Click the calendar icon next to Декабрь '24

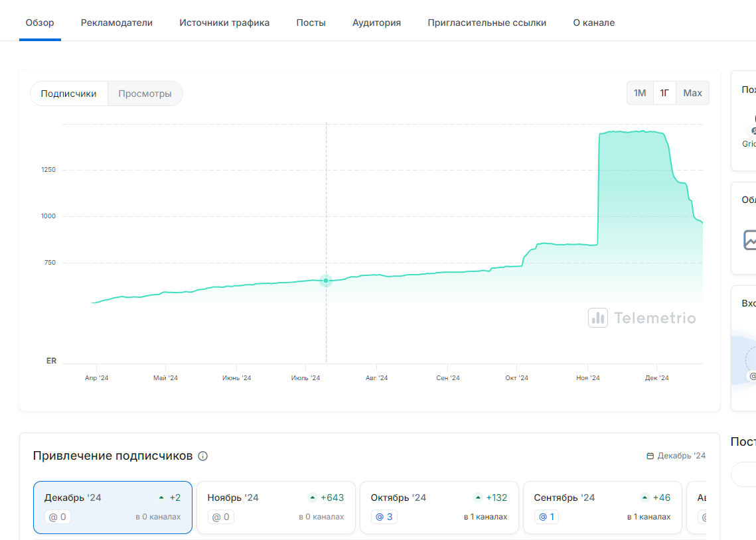(650, 456)
